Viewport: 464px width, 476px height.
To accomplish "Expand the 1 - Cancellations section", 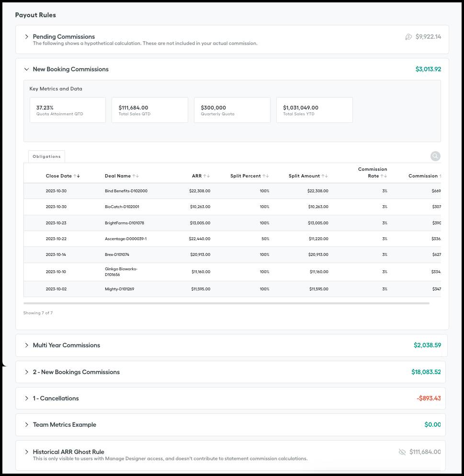I will tap(27, 399).
